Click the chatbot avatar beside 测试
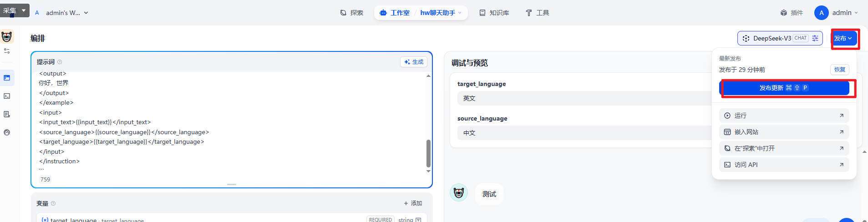This screenshot has width=868, height=222. tap(459, 193)
